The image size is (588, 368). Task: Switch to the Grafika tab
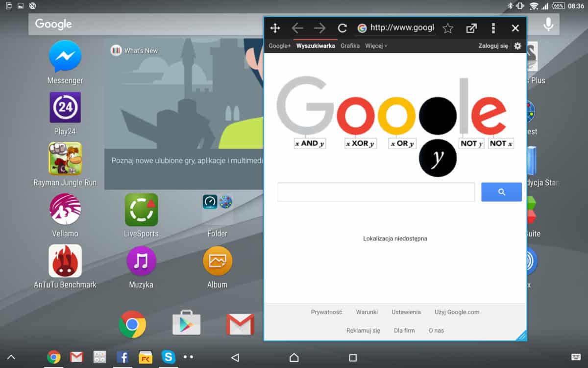tap(350, 46)
